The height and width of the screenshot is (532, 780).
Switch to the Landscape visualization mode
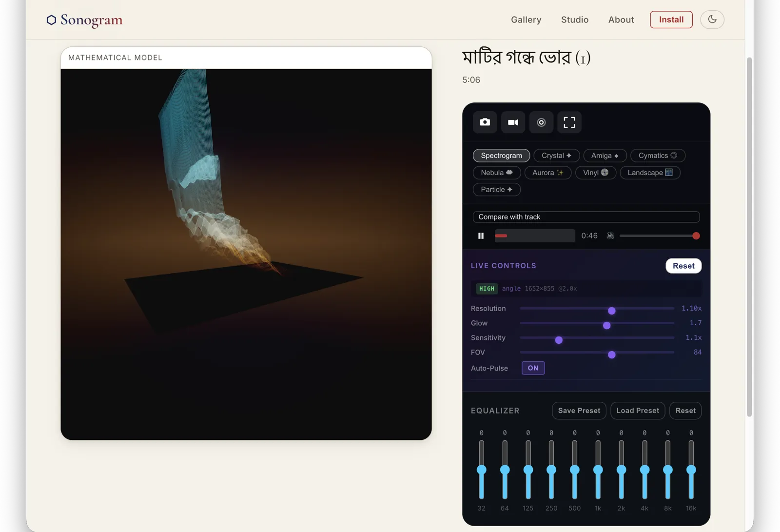pos(650,173)
